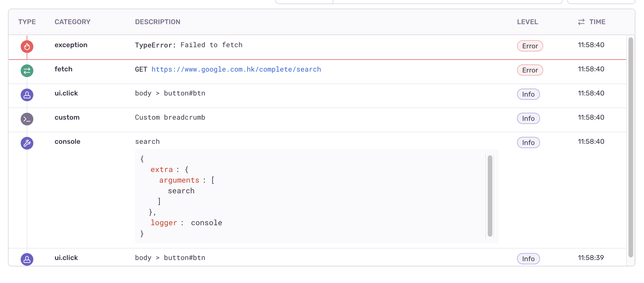Image resolution: width=644 pixels, height=283 pixels.
Task: Click the console data code block scrollbar
Action: coord(490,196)
